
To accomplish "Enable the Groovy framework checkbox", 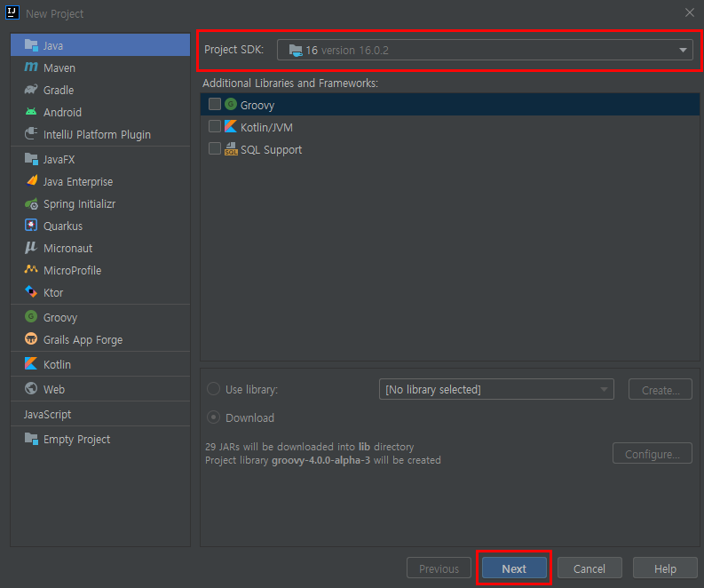I will point(215,104).
